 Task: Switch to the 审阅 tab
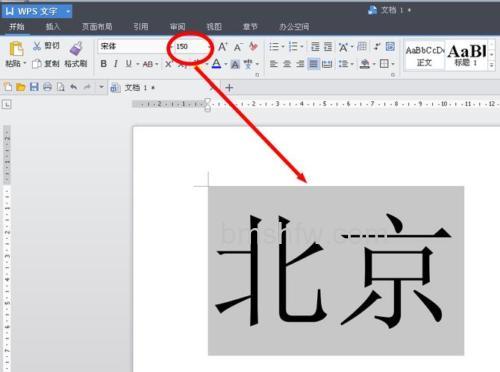(177, 27)
